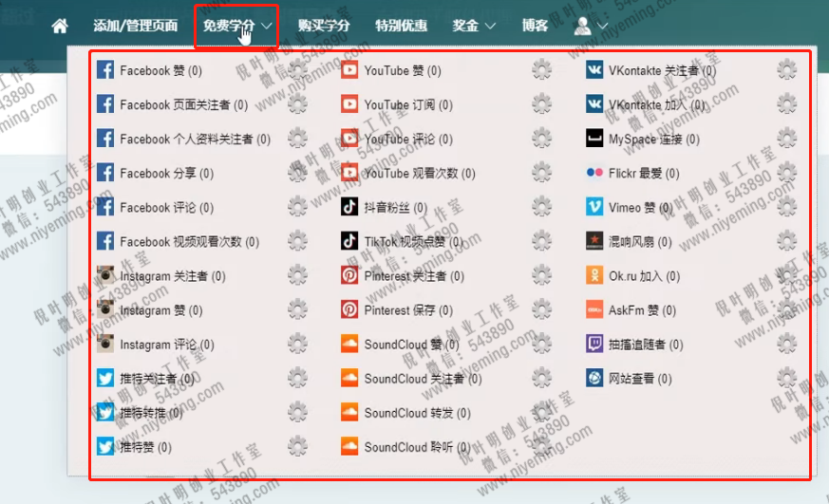829x504 pixels.
Task: Click the Twitter icon beside 推特关注者
Action: point(105,379)
